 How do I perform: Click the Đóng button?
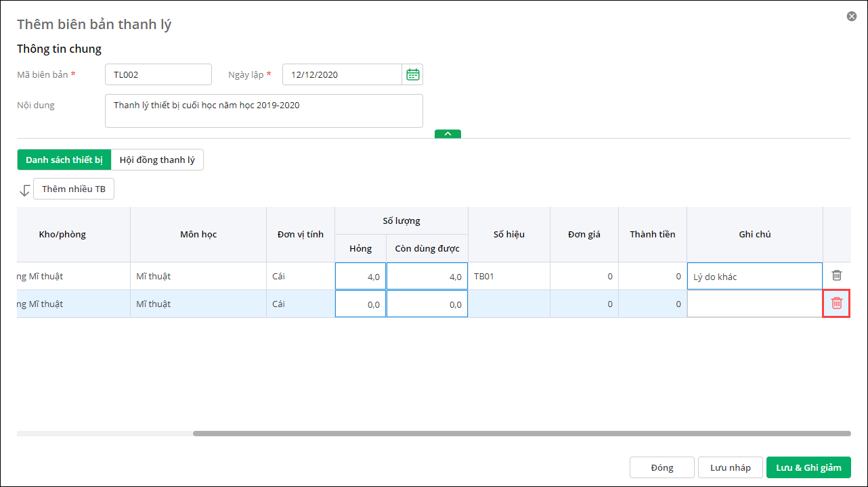[661, 467]
